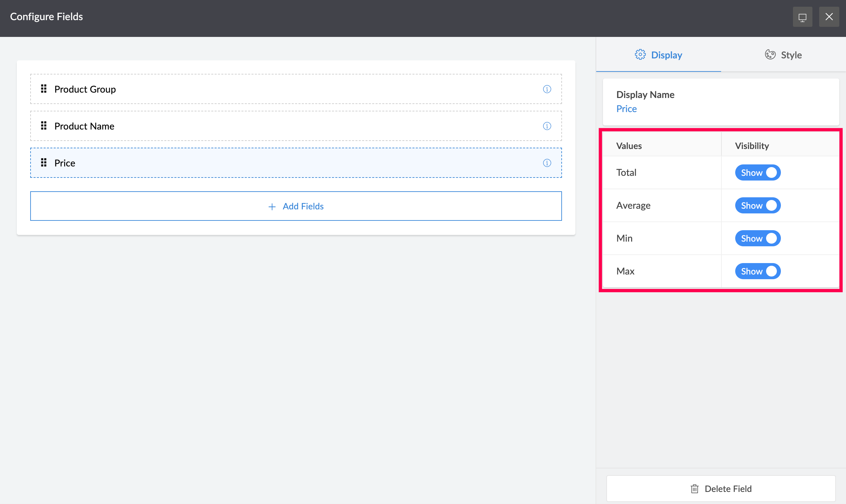This screenshot has width=846, height=504.
Task: Click the info icon for Product Group
Action: pos(547,89)
